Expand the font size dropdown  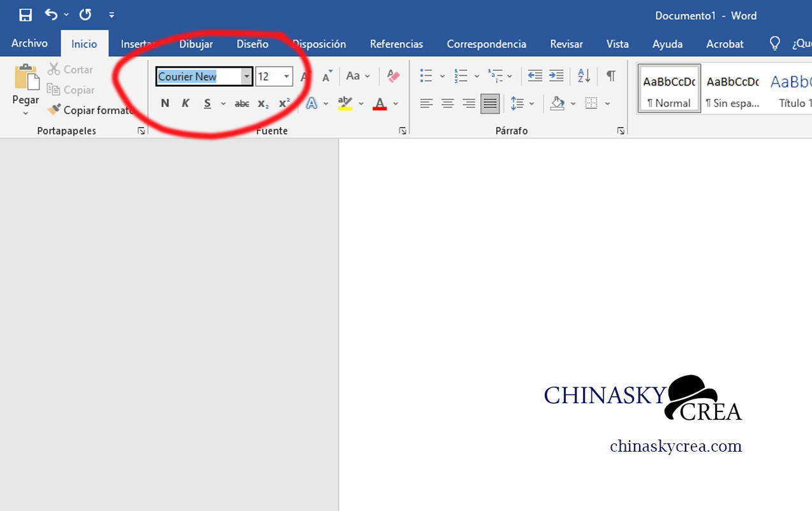click(x=286, y=76)
